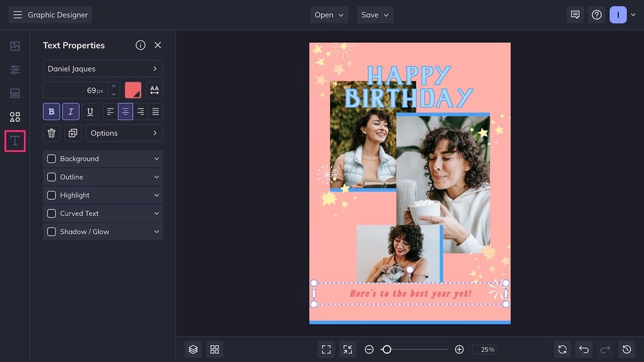Click the Graphic Designer title label

point(58,15)
